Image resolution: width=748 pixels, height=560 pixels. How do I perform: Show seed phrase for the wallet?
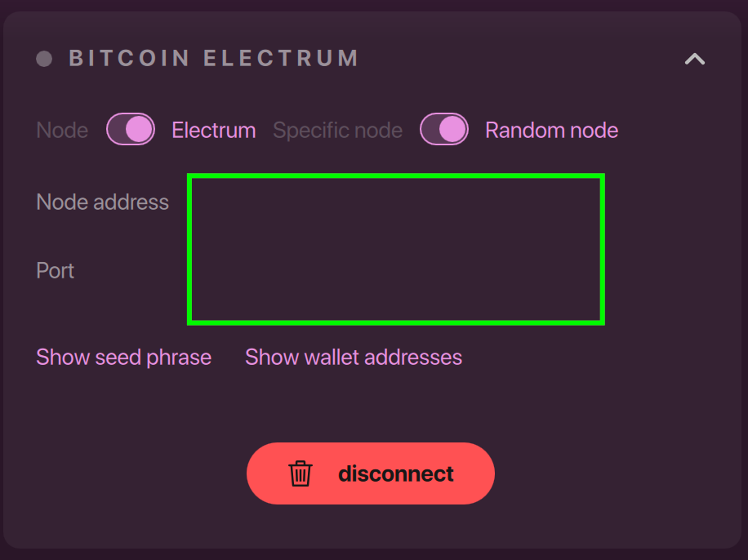coord(123,357)
